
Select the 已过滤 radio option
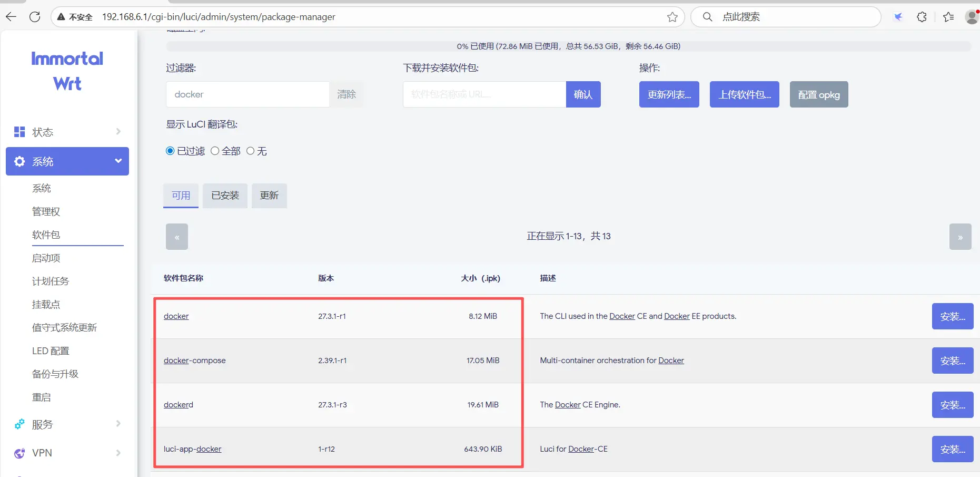pos(170,151)
